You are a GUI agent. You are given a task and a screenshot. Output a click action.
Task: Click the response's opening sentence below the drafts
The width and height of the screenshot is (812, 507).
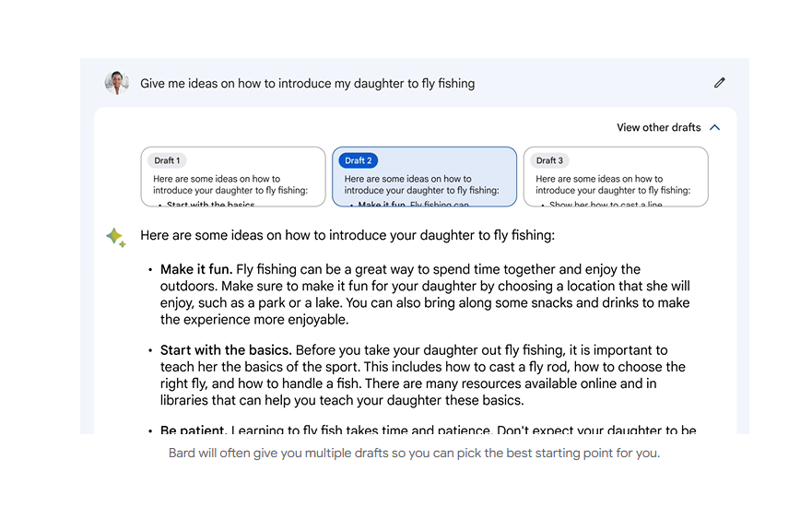(347, 235)
